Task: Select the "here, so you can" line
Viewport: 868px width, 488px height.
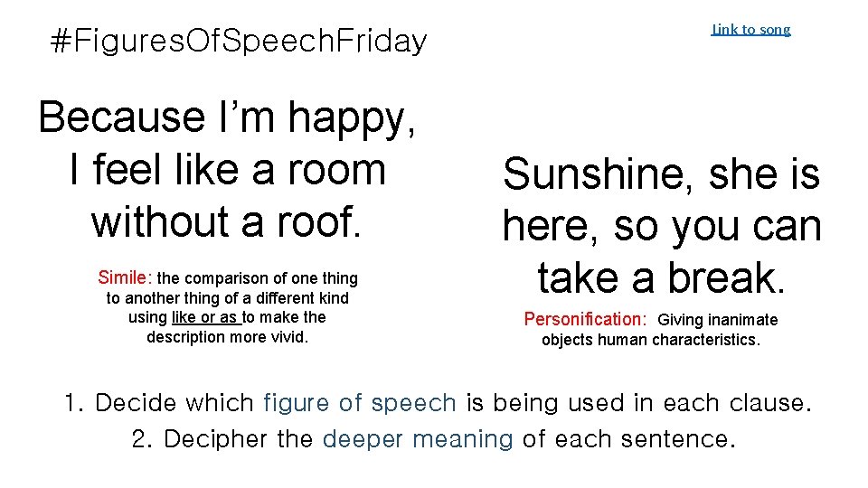Action: click(661, 226)
